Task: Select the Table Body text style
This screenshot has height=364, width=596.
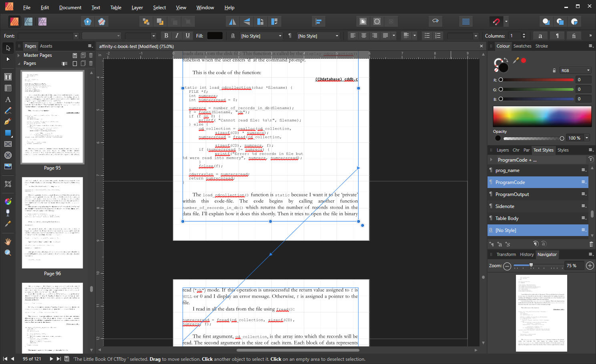Action: [x=538, y=218]
